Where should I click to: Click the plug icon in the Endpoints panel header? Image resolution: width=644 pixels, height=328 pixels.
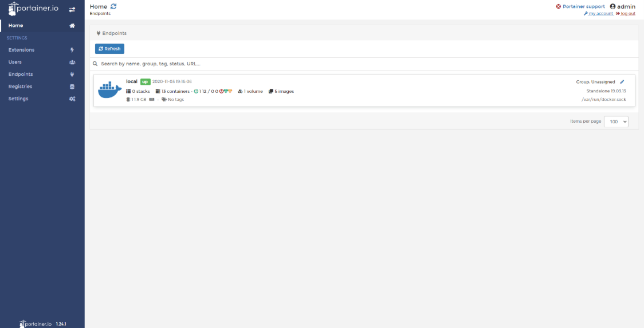click(x=99, y=33)
